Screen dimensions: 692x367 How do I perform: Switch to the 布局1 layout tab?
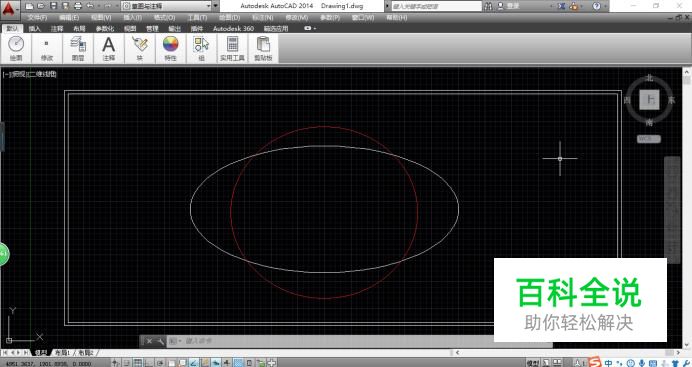click(63, 352)
